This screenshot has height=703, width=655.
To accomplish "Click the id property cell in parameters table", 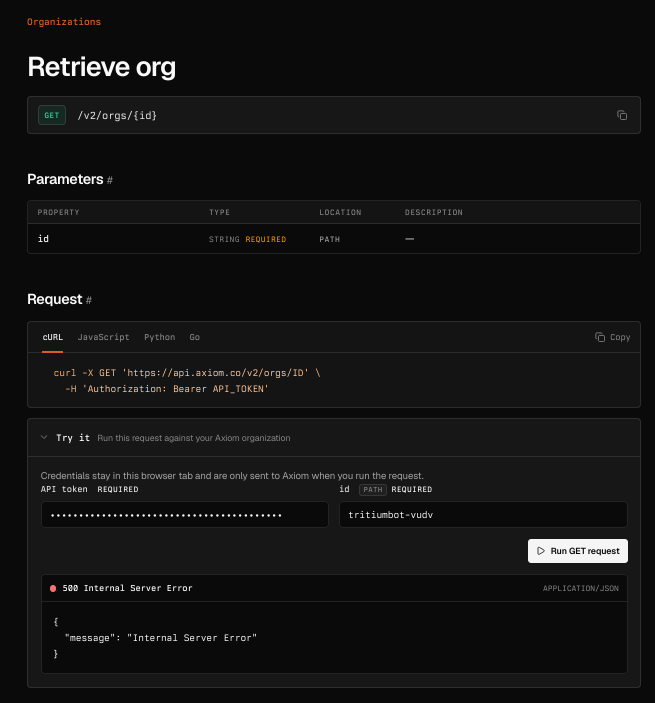I will pos(43,239).
